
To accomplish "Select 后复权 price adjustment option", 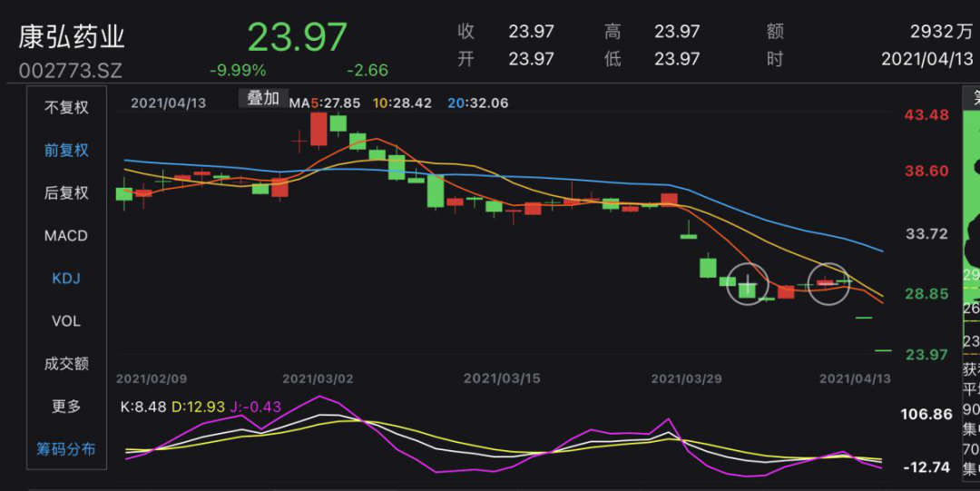I will click(66, 192).
